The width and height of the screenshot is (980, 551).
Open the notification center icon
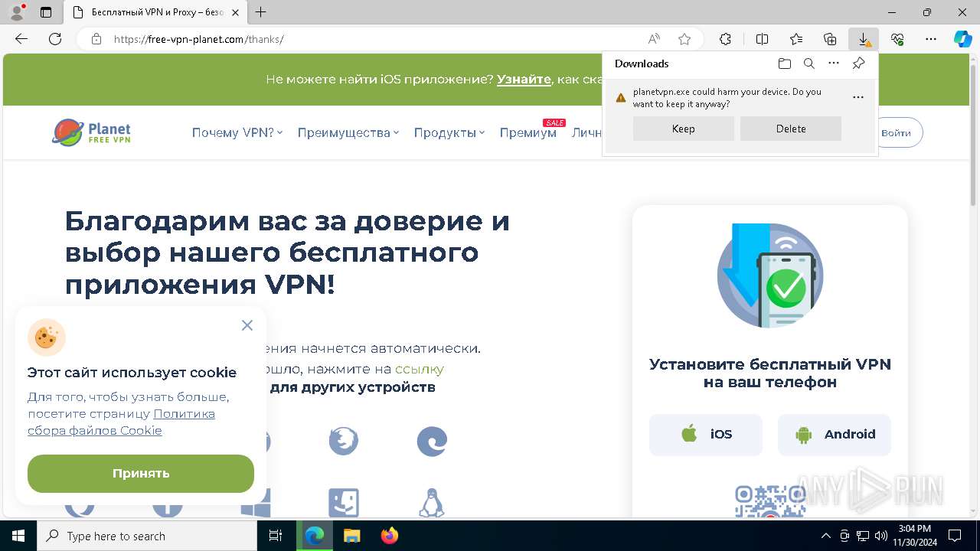(955, 536)
